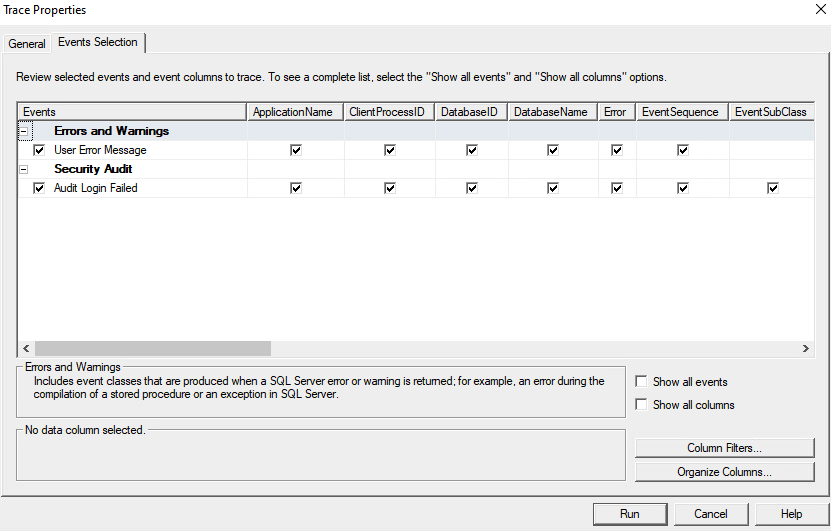This screenshot has width=831, height=531.
Task: Click the EventSequence column header
Action: 680,112
